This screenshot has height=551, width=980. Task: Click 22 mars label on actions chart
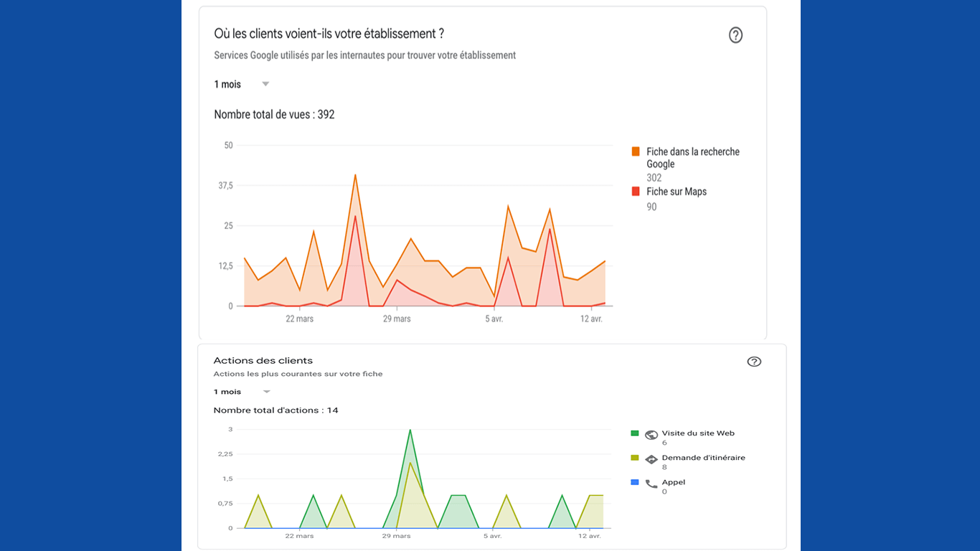coord(299,536)
